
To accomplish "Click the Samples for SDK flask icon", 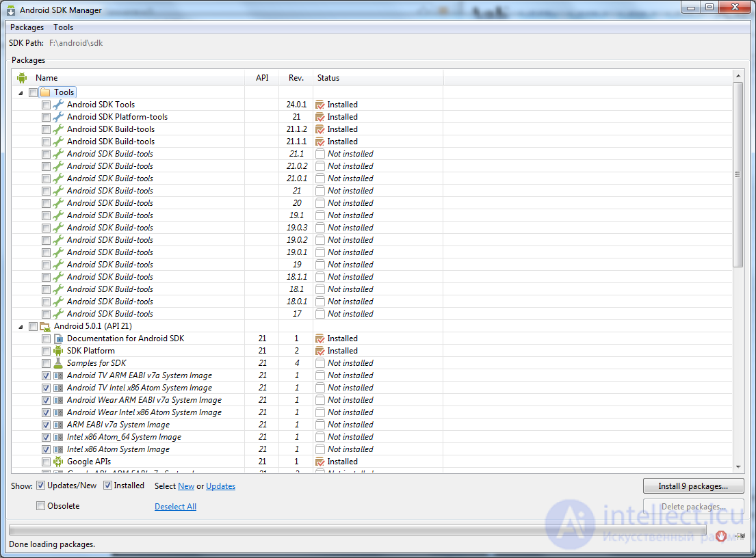I will (58, 363).
